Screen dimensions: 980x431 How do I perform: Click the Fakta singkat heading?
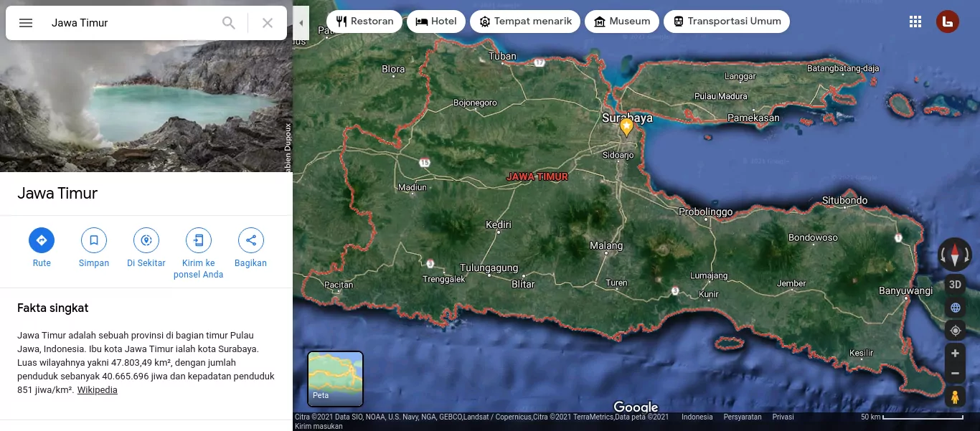(x=53, y=308)
